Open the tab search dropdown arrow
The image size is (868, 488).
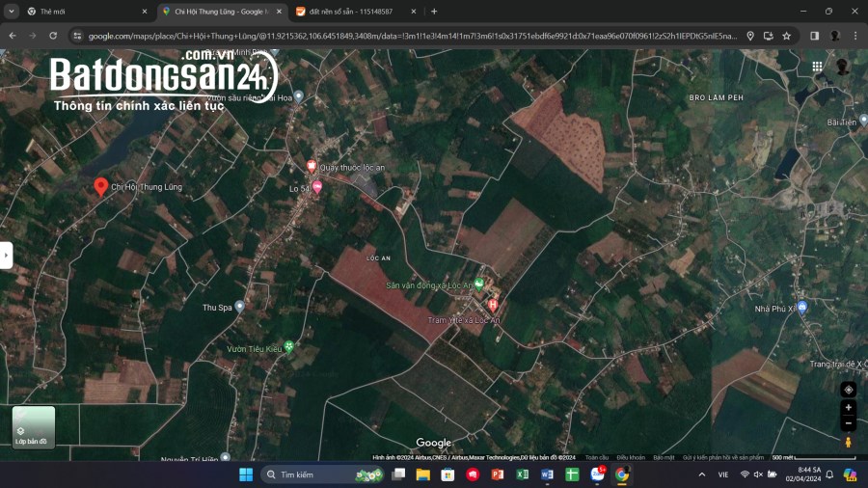pos(11,11)
